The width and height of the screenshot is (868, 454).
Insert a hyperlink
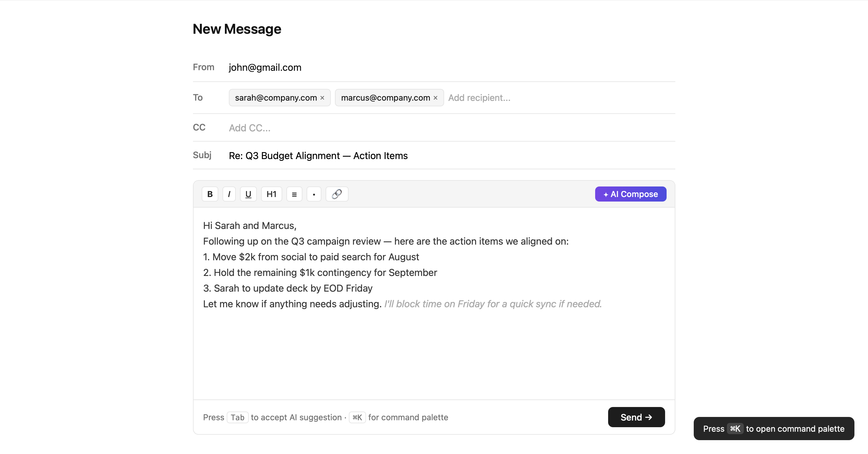[x=337, y=194]
